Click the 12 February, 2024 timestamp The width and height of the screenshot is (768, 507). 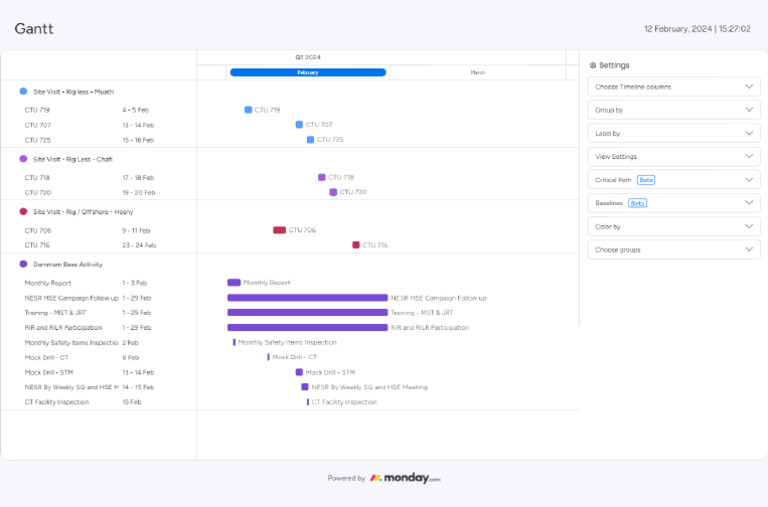pos(697,29)
